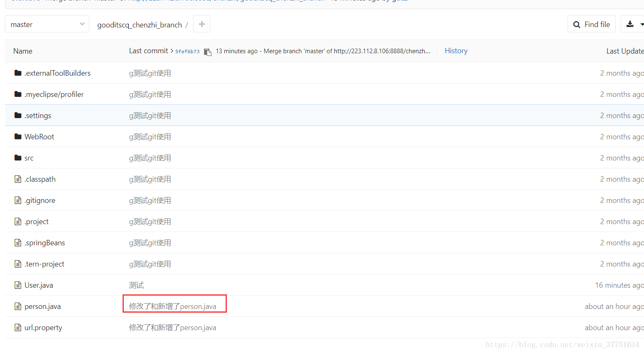644x353 pixels.
Task: Open commit hash 5fef6b73
Action: [187, 52]
